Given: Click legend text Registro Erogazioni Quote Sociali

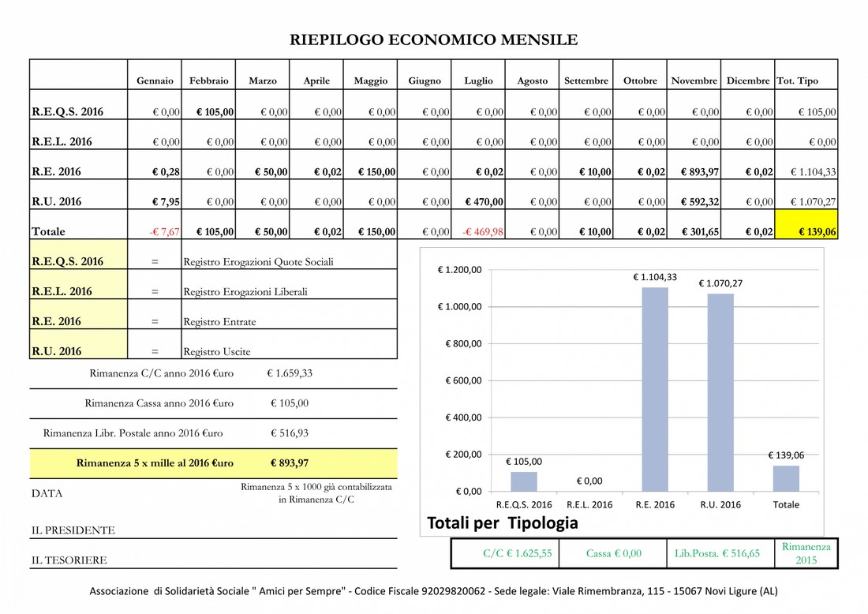Looking at the screenshot, I should coord(258,262).
